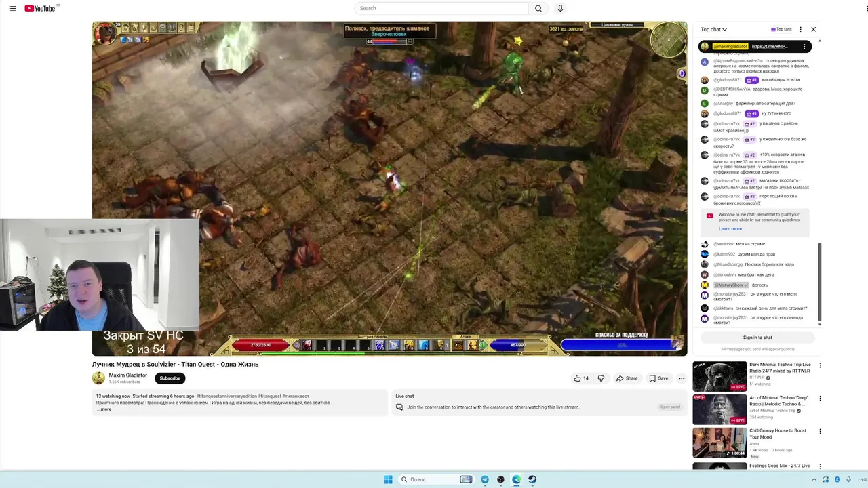This screenshot has height=488, width=868.
Task: Open Art of Minimal Techno 'Deep' thumbnail
Action: pos(719,409)
